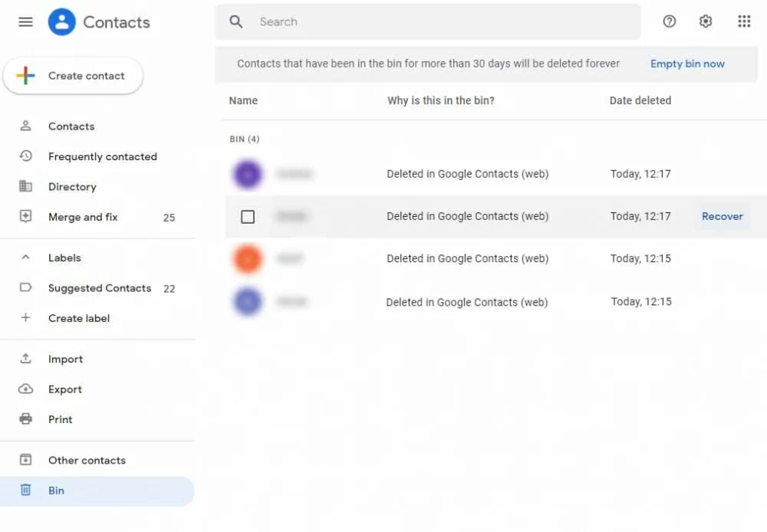
Task: Open Merge and fix suggestions
Action: coord(83,217)
